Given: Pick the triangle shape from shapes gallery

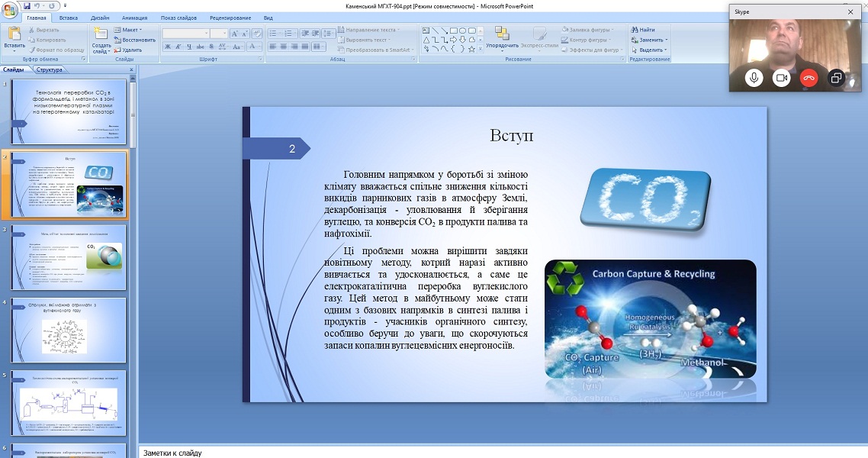Looking at the screenshot, I should [x=426, y=40].
